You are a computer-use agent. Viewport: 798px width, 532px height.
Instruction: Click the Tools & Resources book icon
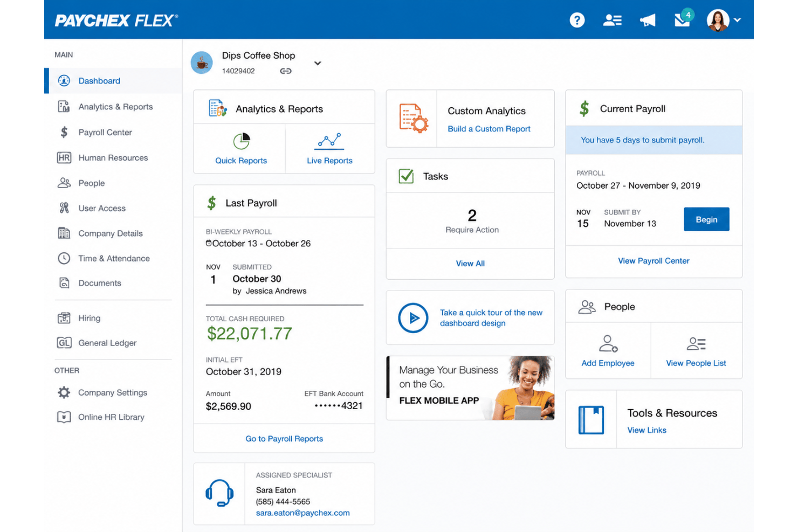[x=591, y=420]
